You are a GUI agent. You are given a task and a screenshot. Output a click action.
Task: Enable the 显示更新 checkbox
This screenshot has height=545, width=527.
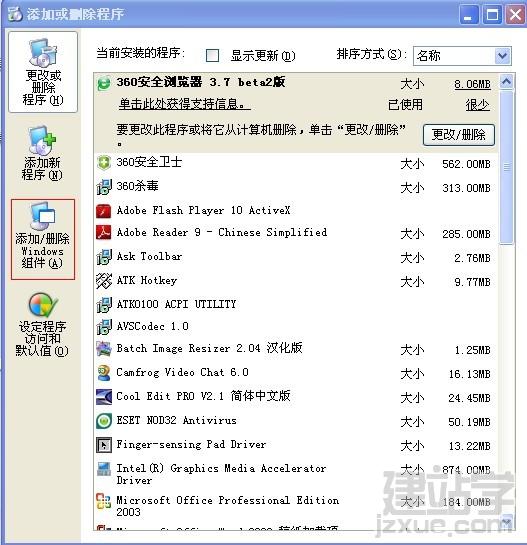pos(212,56)
